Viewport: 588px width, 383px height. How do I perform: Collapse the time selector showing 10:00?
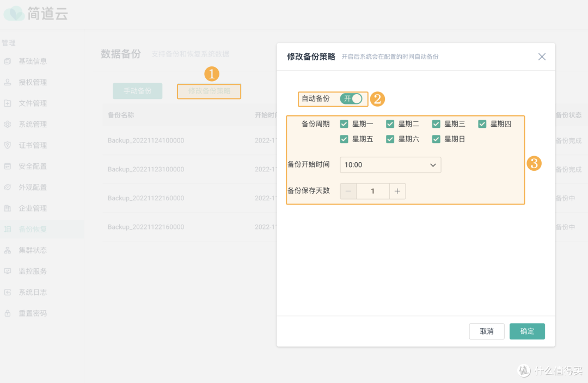pyautogui.click(x=434, y=165)
